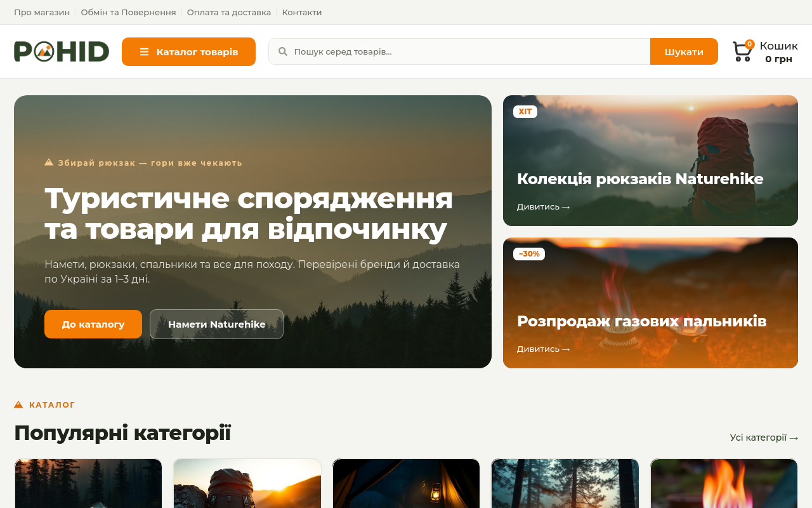Open Розпродаж газових пальників banner
Image resolution: width=812 pixels, height=508 pixels.
point(650,303)
